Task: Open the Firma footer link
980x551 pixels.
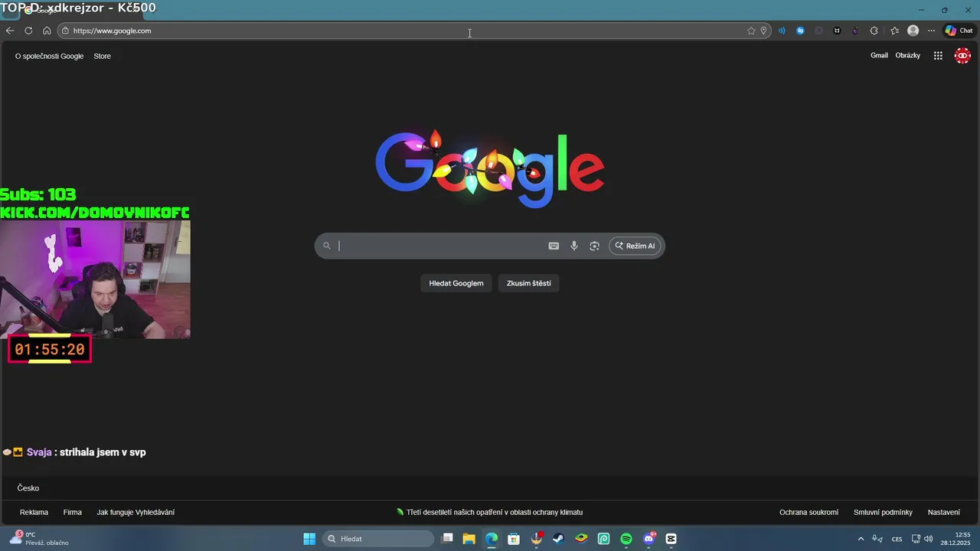Action: [x=73, y=512]
